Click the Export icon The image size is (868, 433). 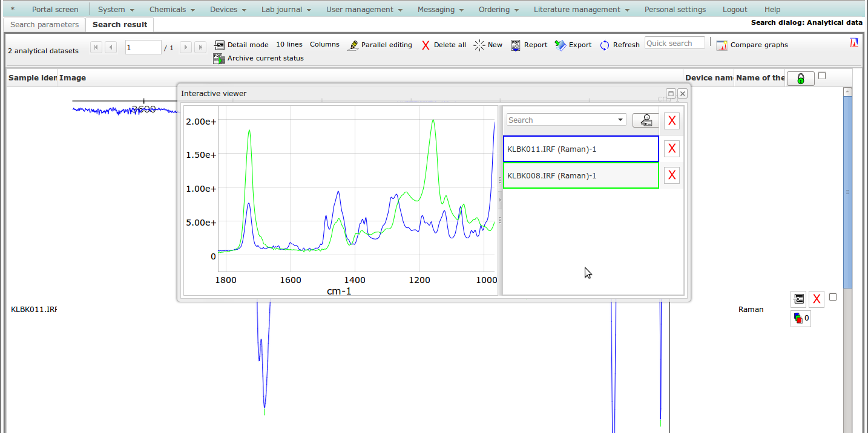(561, 45)
